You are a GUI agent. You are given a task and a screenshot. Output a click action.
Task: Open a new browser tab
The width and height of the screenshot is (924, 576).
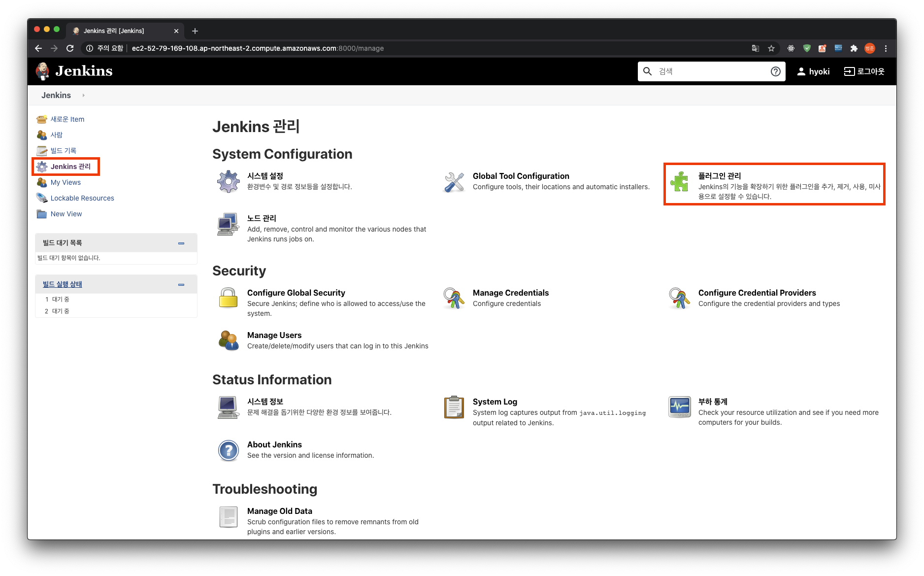tap(195, 31)
